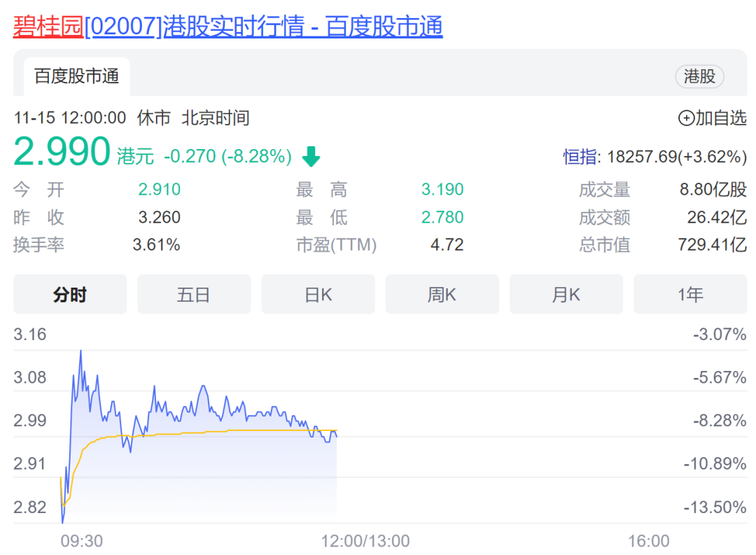
Task: Click the 港股 badge button
Action: [699, 76]
